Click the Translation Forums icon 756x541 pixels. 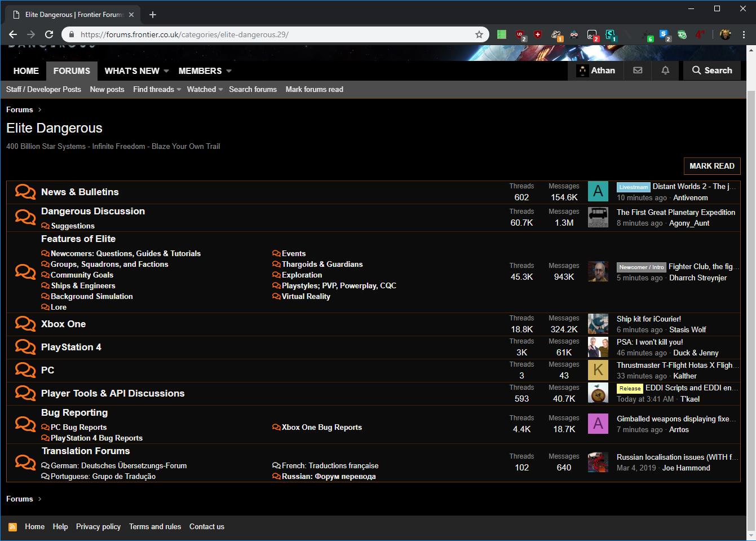point(25,463)
